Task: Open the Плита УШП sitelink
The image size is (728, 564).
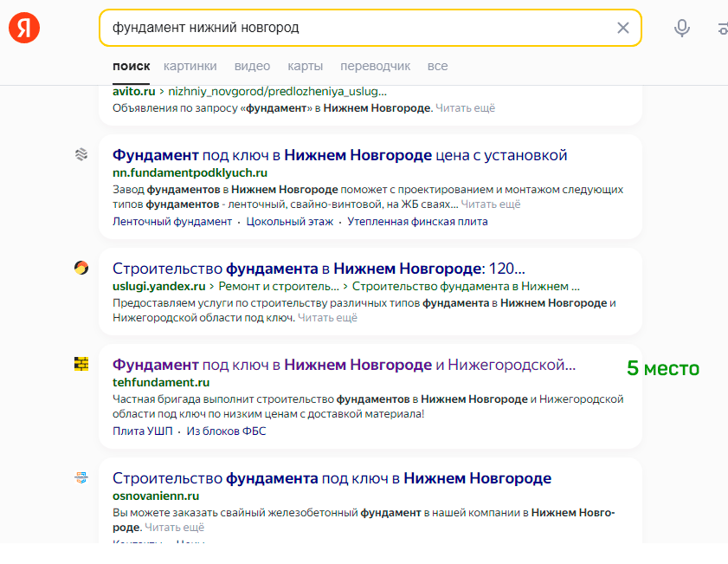Action: click(x=143, y=431)
